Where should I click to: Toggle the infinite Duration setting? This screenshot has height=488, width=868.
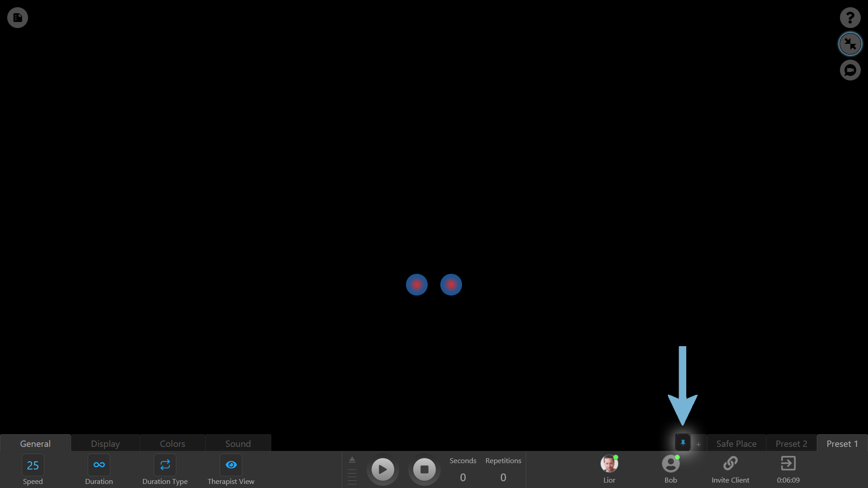tap(99, 465)
